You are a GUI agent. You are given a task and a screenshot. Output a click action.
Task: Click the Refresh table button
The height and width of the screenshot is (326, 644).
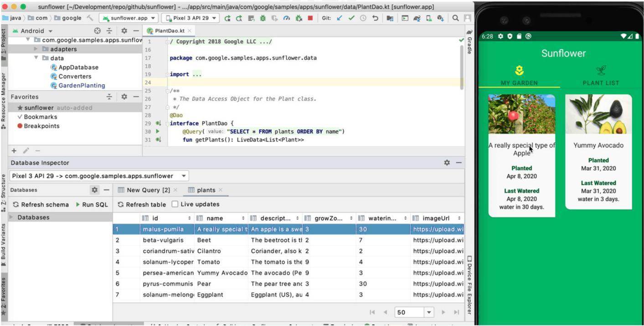142,204
